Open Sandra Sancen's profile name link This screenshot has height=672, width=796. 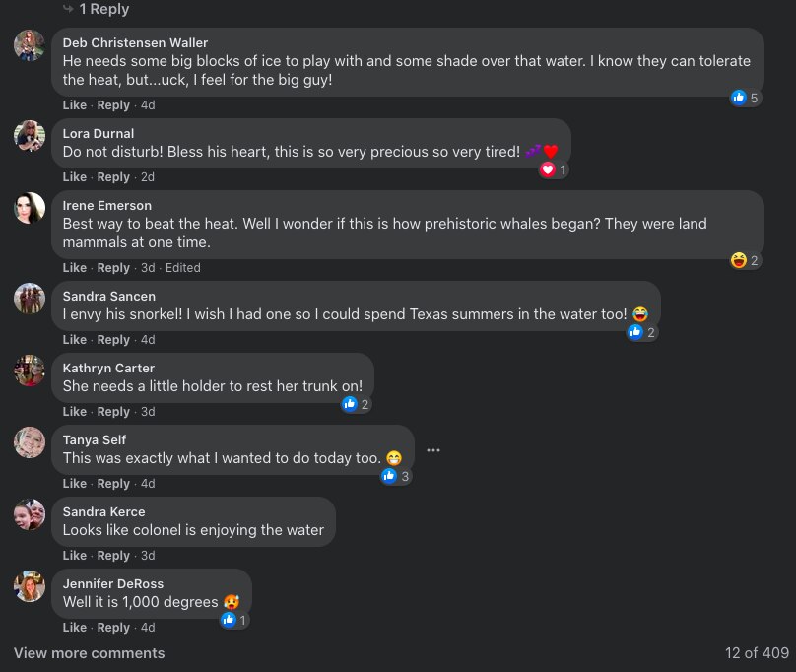point(108,296)
